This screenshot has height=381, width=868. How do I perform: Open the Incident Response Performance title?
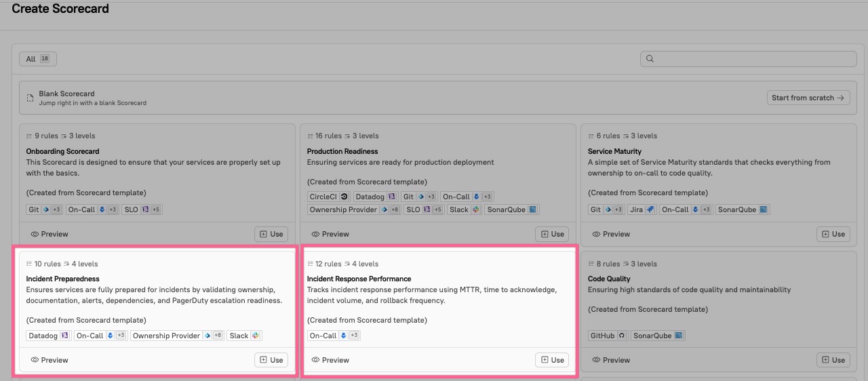click(x=359, y=279)
